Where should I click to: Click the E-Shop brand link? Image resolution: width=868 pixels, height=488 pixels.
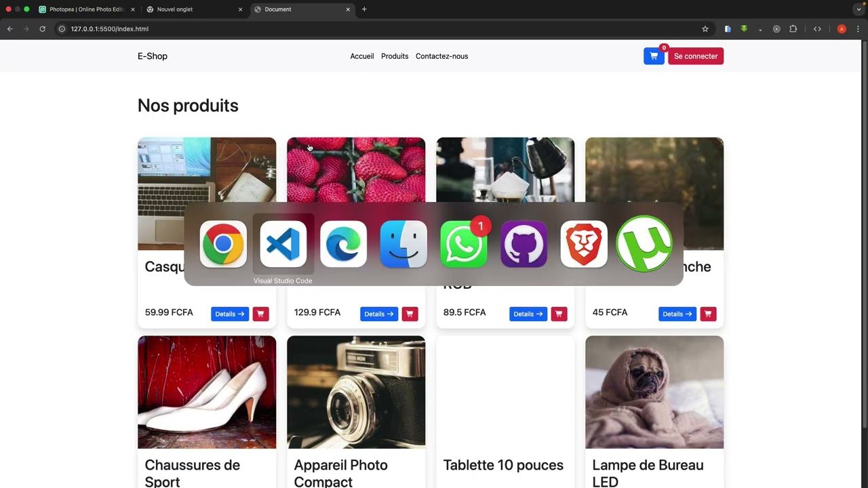pos(153,56)
